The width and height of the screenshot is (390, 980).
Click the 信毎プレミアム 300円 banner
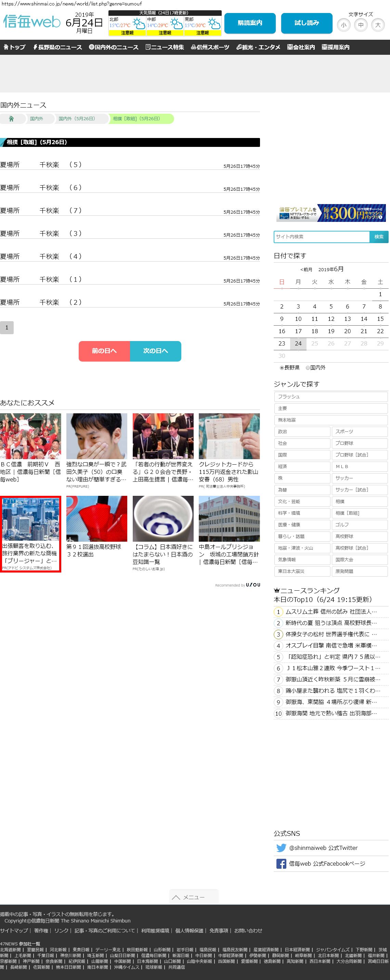[x=331, y=213]
